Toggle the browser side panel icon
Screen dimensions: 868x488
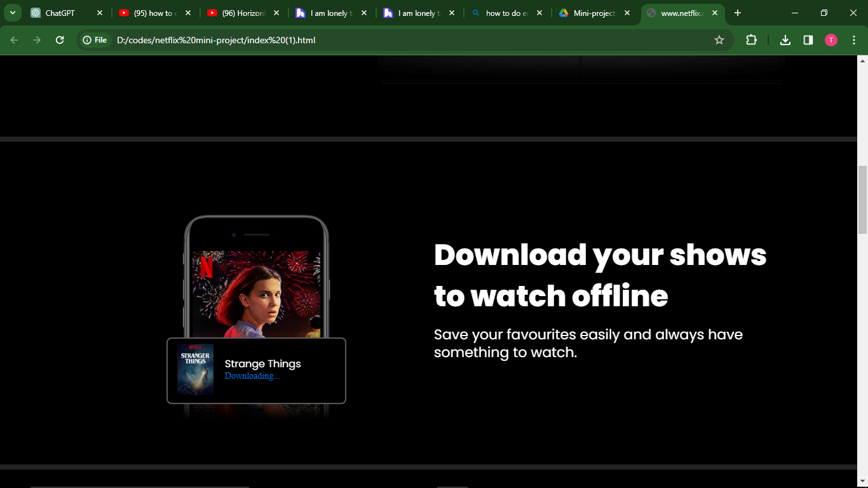coord(808,40)
